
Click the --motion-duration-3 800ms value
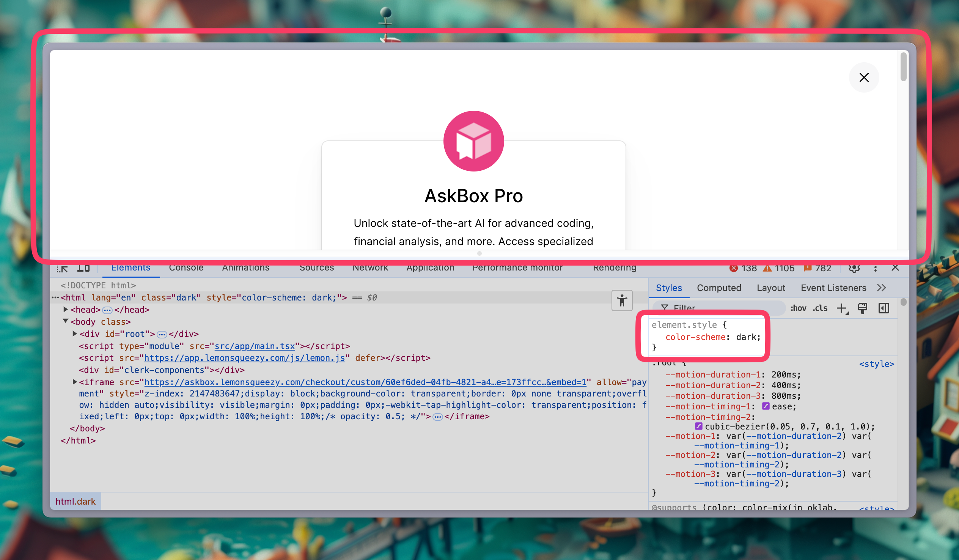click(x=784, y=396)
